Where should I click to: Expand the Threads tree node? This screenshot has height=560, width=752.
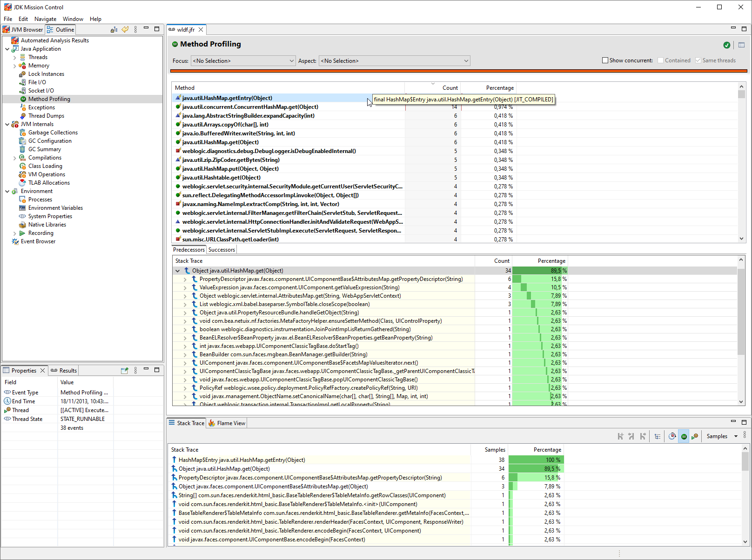(x=15, y=57)
